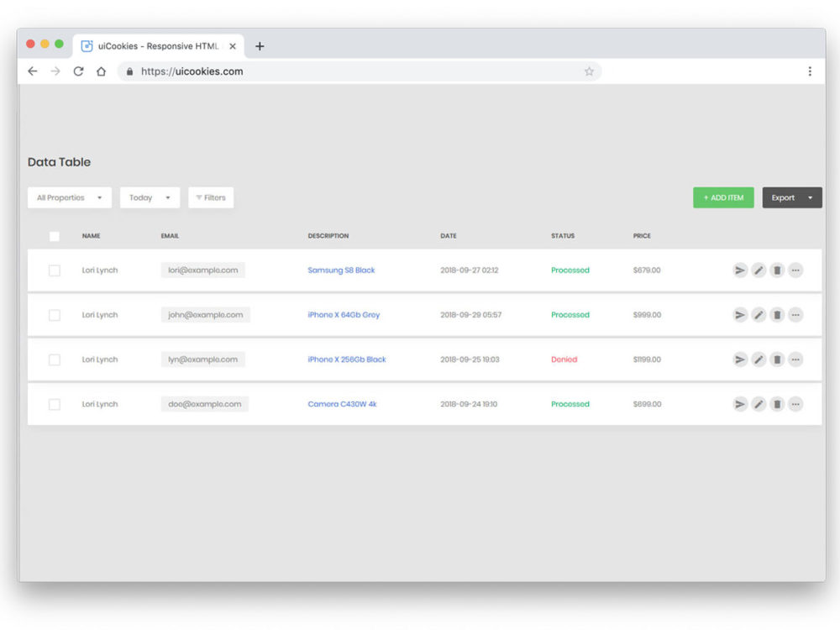The height and width of the screenshot is (630, 840).
Task: Expand the All Properties dropdown
Action: click(70, 198)
